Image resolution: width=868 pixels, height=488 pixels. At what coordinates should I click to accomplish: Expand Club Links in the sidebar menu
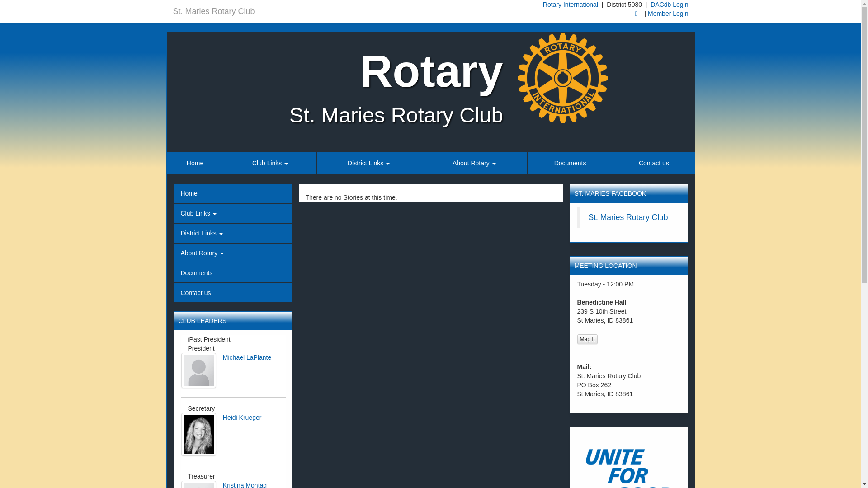[232, 213]
